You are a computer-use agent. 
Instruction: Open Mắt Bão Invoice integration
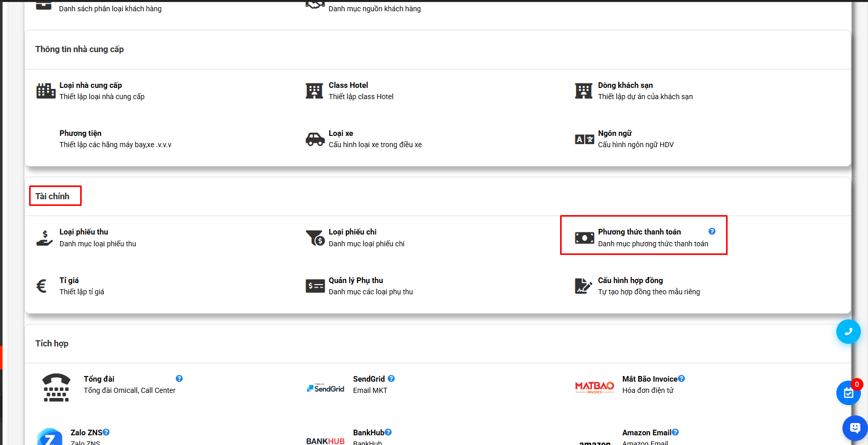pyautogui.click(x=649, y=379)
